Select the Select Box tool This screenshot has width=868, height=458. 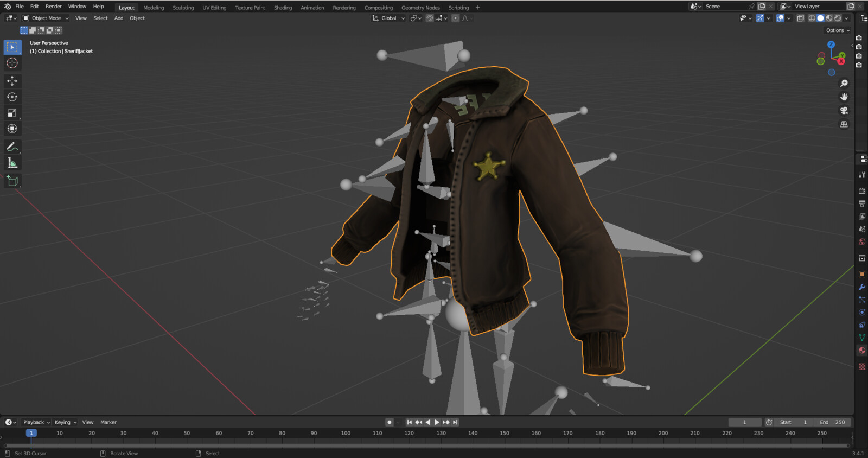coord(12,47)
